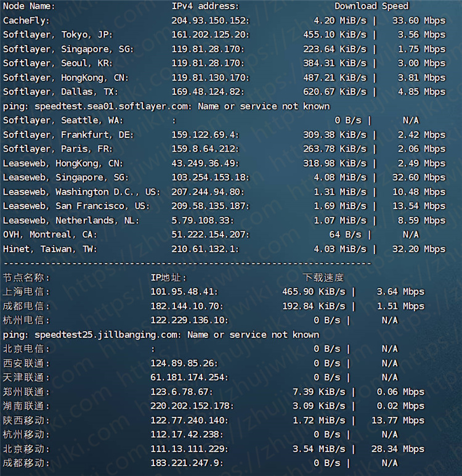Click IP address 119.81.130.170
This screenshot has height=476, width=462.
210,78
